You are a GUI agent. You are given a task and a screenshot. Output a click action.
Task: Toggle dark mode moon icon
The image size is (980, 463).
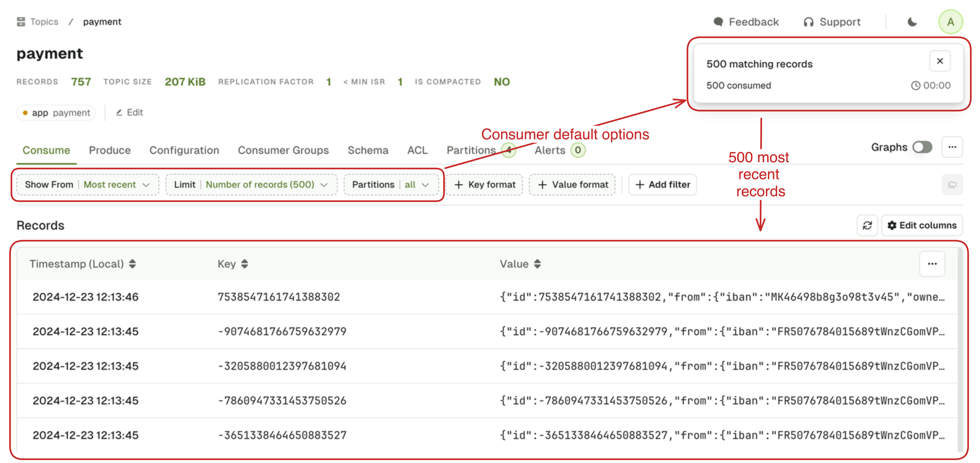click(x=912, y=22)
